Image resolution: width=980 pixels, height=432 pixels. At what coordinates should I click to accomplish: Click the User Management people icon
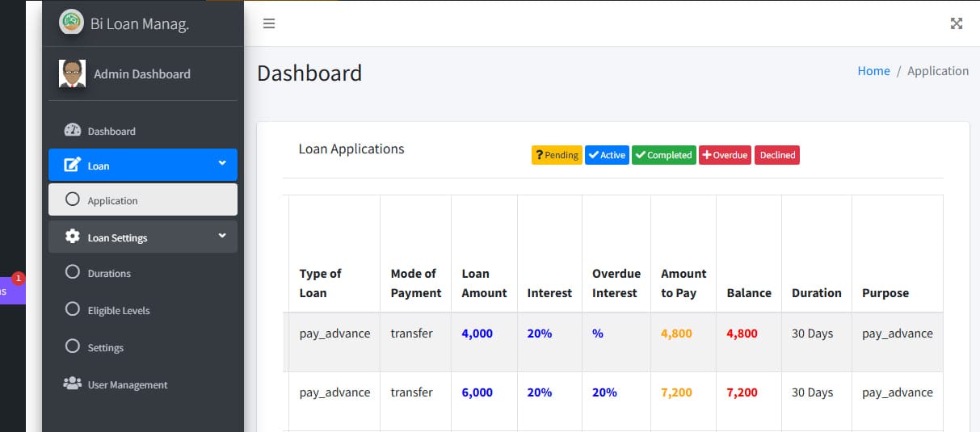point(73,384)
